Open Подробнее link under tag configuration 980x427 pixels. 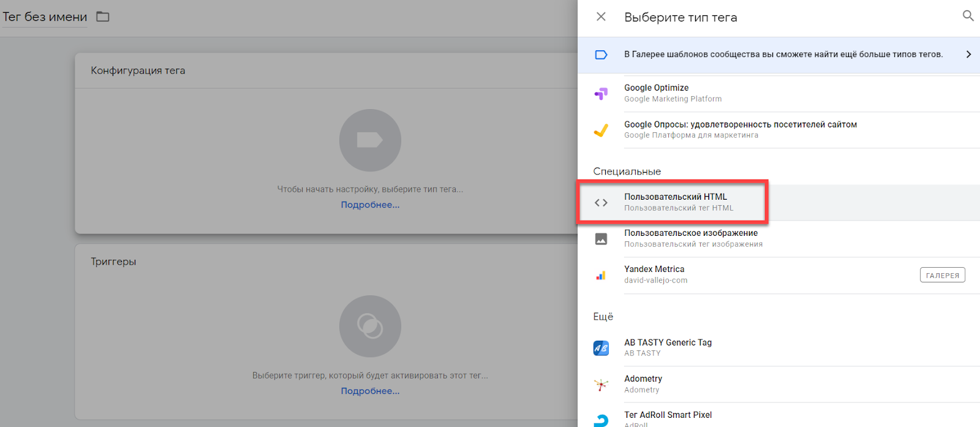pos(370,205)
